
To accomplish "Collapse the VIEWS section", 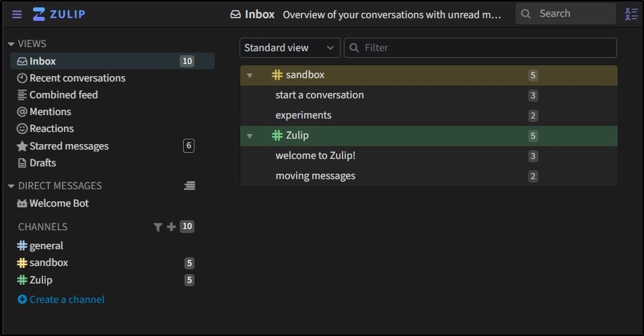I will pyautogui.click(x=11, y=44).
